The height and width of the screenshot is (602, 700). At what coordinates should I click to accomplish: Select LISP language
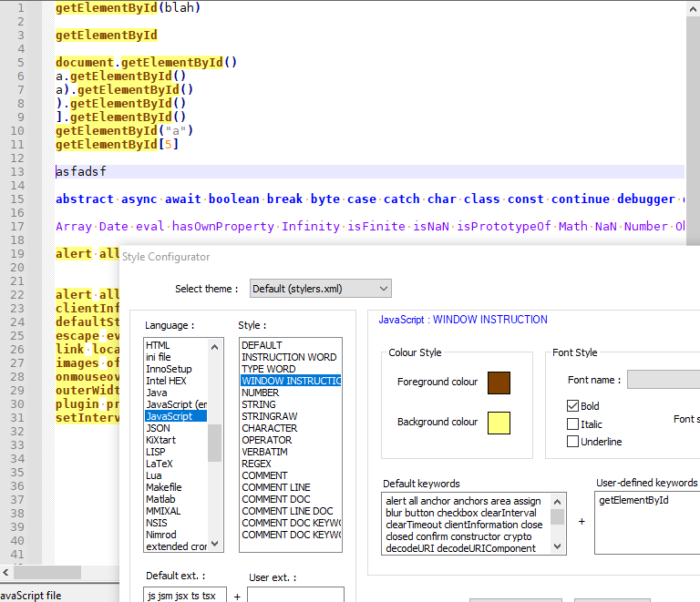tap(176, 452)
